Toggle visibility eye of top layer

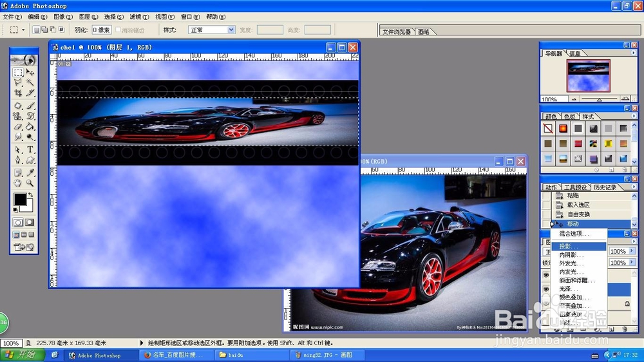point(546,275)
